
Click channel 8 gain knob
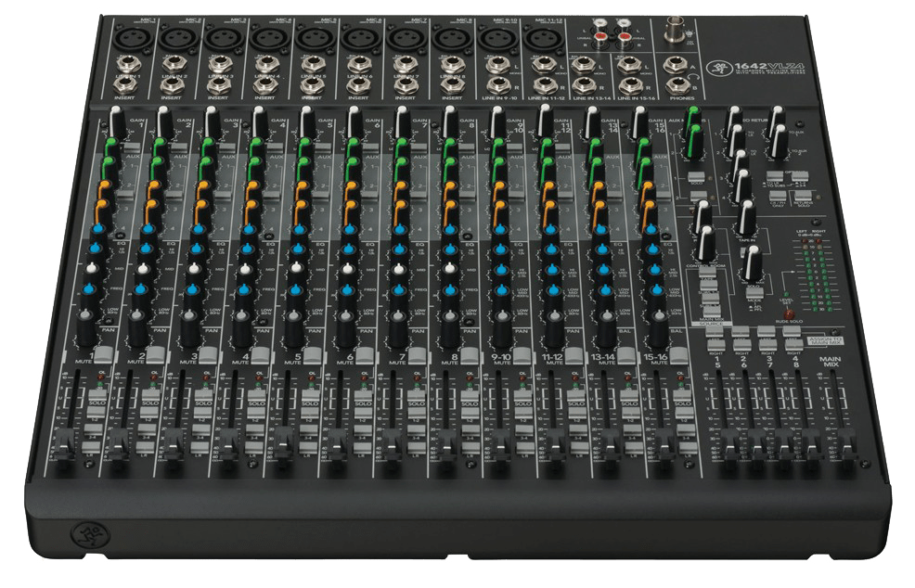(449, 122)
